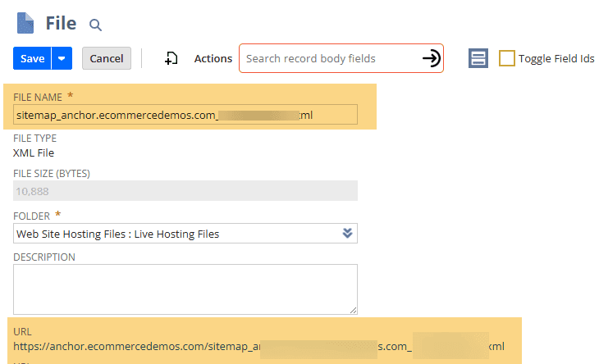
Task: Click the anchor.ecommercedemos.com sitemap URL text
Action: point(258,347)
